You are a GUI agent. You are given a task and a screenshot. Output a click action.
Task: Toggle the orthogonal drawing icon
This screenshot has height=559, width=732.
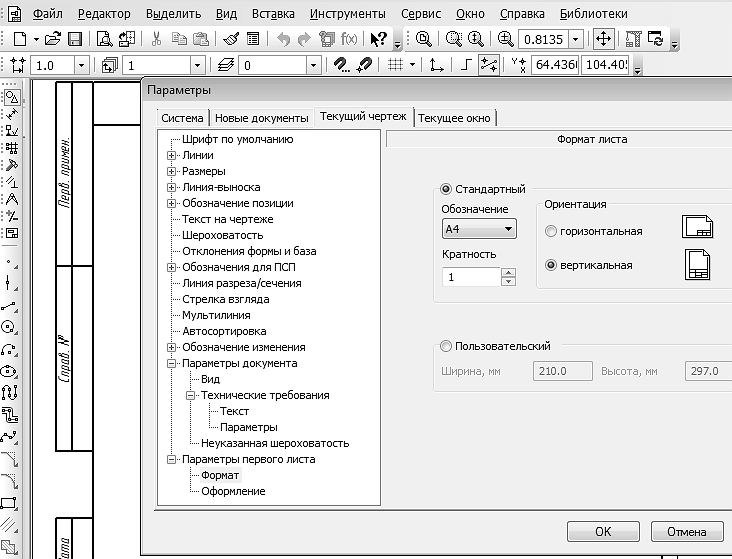coord(466,65)
